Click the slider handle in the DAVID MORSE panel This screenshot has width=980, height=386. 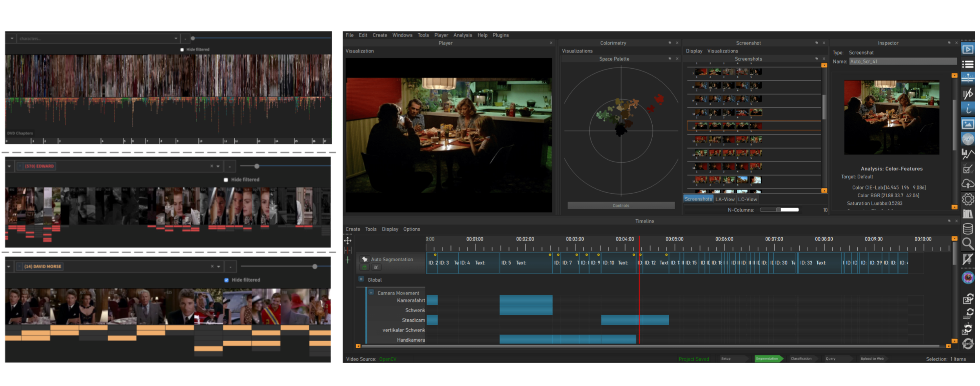(x=315, y=267)
